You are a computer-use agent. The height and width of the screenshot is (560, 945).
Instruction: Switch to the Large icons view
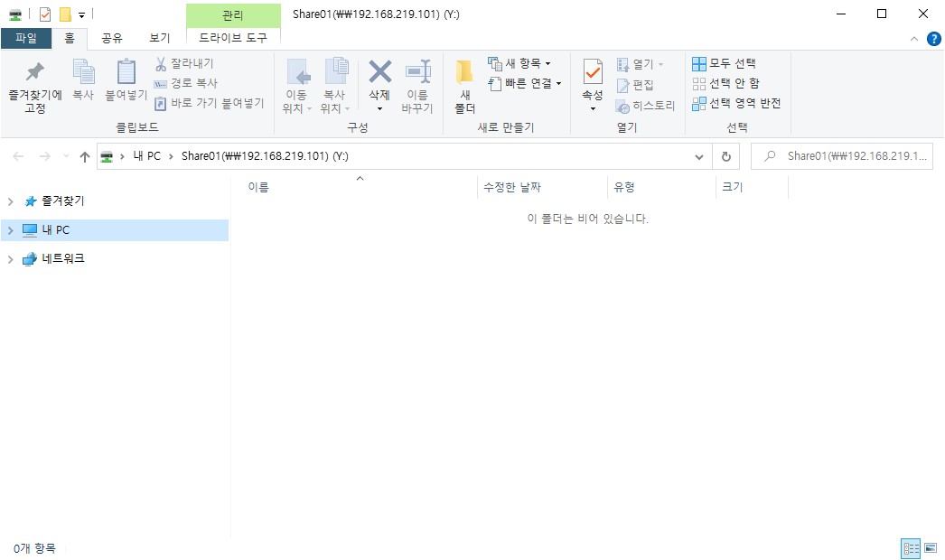(x=931, y=548)
